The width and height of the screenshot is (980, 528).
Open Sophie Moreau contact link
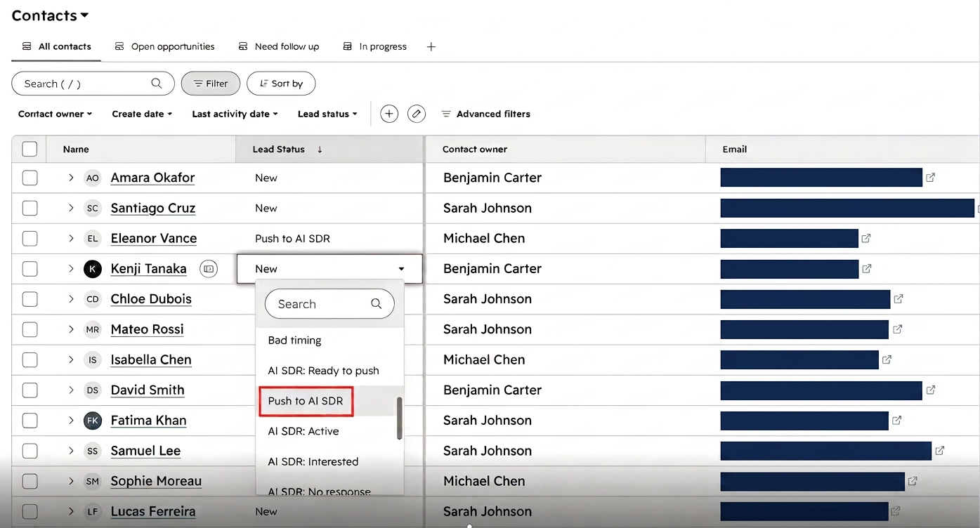point(156,481)
